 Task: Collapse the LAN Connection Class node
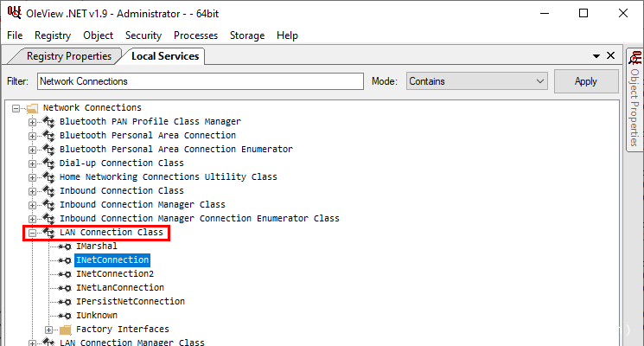[x=33, y=233]
